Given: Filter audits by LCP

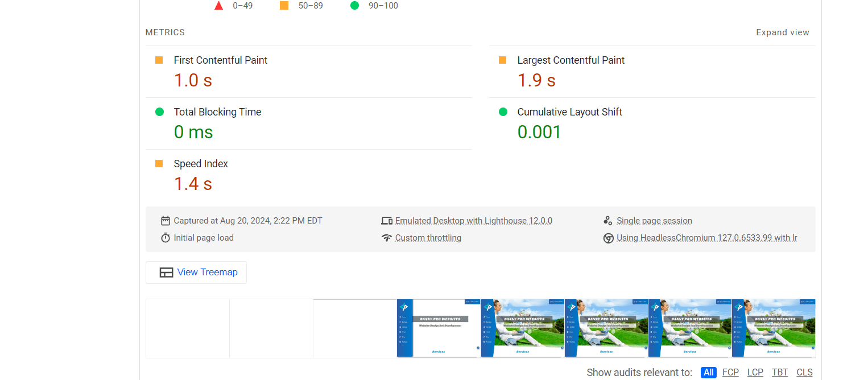Looking at the screenshot, I should 755,373.
